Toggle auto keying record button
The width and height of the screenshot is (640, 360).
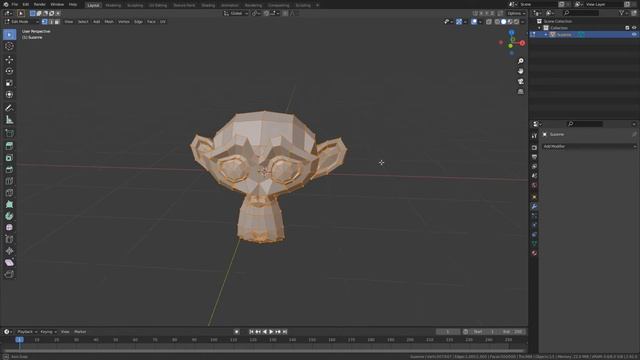click(236, 332)
